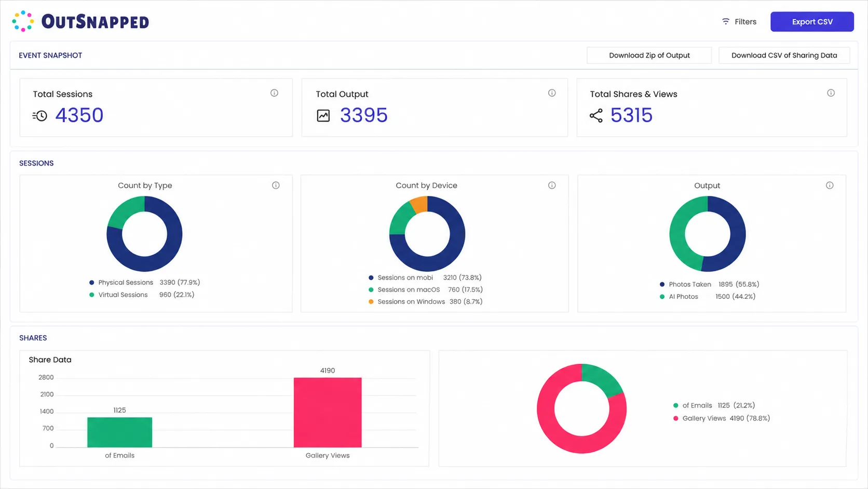Screen dimensions: 868x489
Task: Click the '4190 (78.8%)' legend value
Action: (750, 418)
